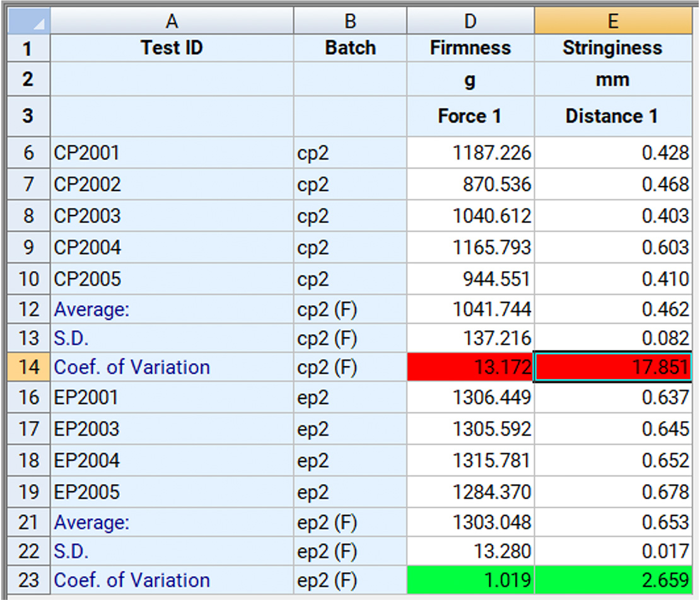
Task: Click the Stringiness header cell
Action: pyautogui.click(x=612, y=48)
